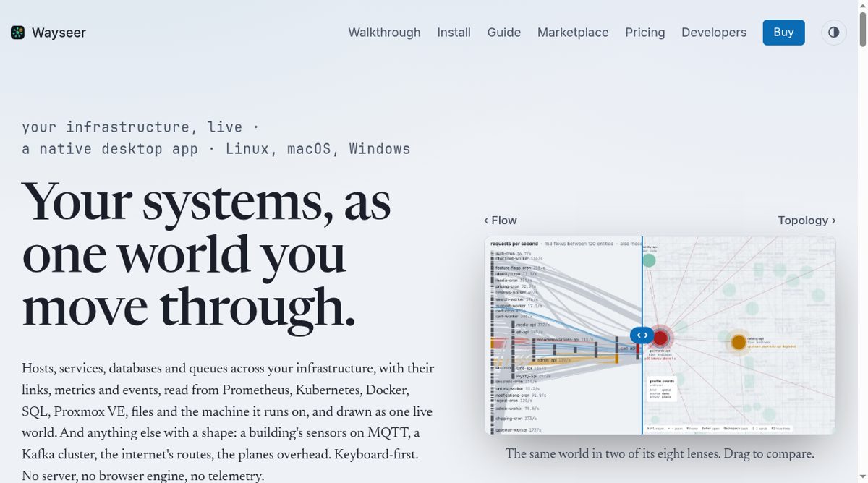The height and width of the screenshot is (483, 868).
Task: Click the "your infrastructure, live" tagline
Action: tap(140, 127)
